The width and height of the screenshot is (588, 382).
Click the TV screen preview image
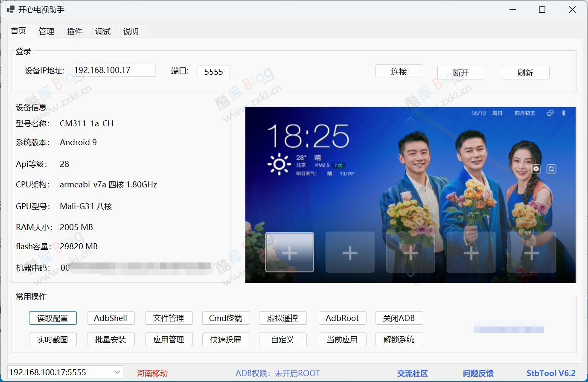[410, 195]
